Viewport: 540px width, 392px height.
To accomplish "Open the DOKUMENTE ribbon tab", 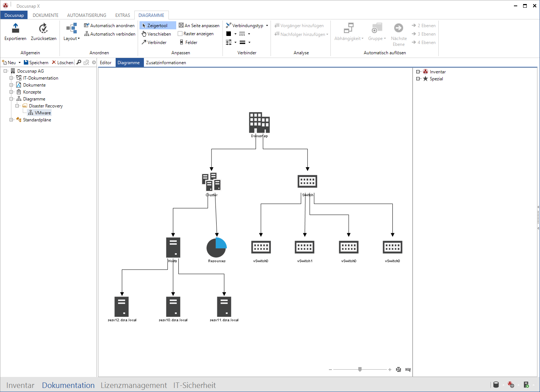I will point(46,15).
